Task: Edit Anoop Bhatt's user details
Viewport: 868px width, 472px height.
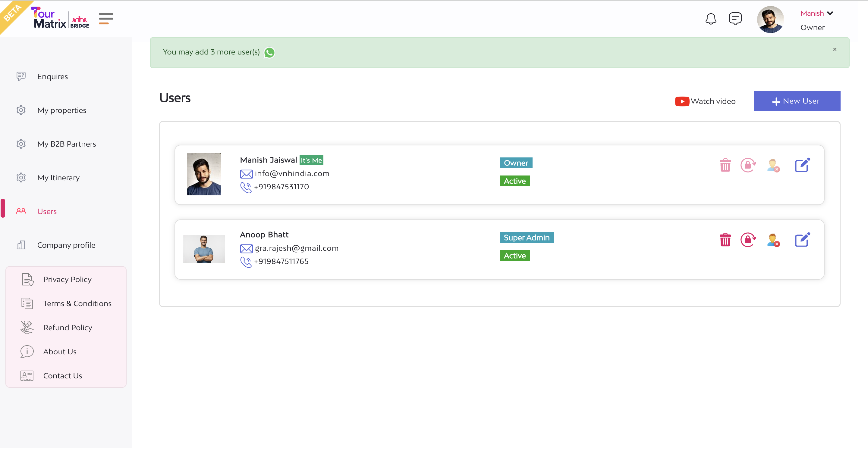Action: [x=802, y=240]
